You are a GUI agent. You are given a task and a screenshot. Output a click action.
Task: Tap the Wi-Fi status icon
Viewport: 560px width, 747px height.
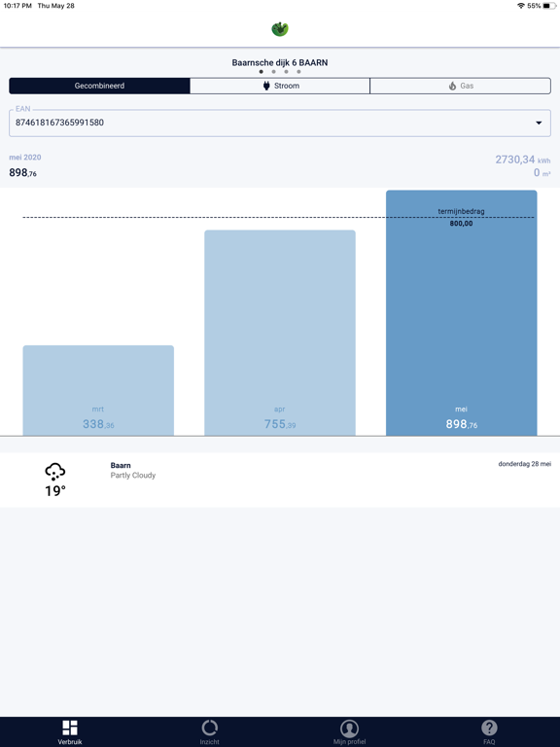(521, 6)
